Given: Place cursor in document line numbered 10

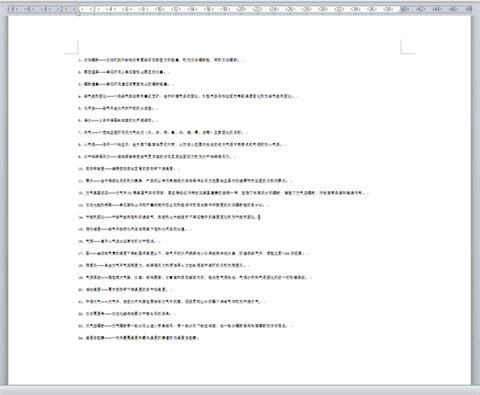Looking at the screenshot, I should (129, 169).
